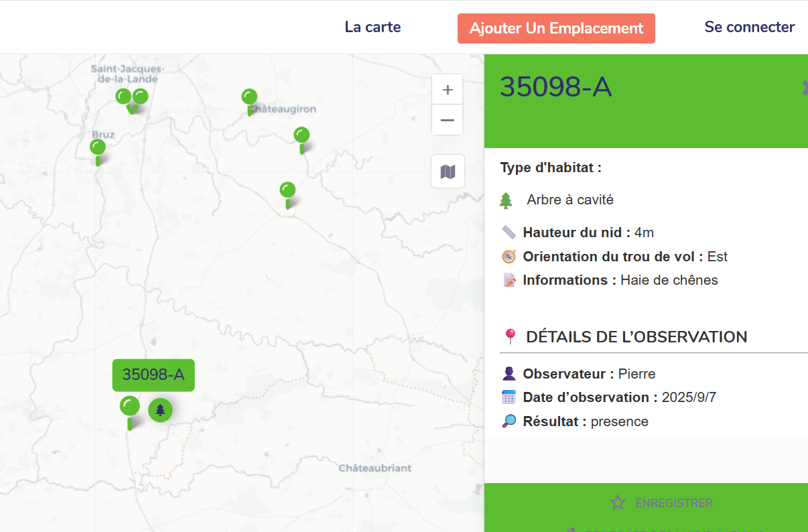
Task: Select the left pin below Saint-Jacques-de-la-Lande
Action: pos(123,97)
